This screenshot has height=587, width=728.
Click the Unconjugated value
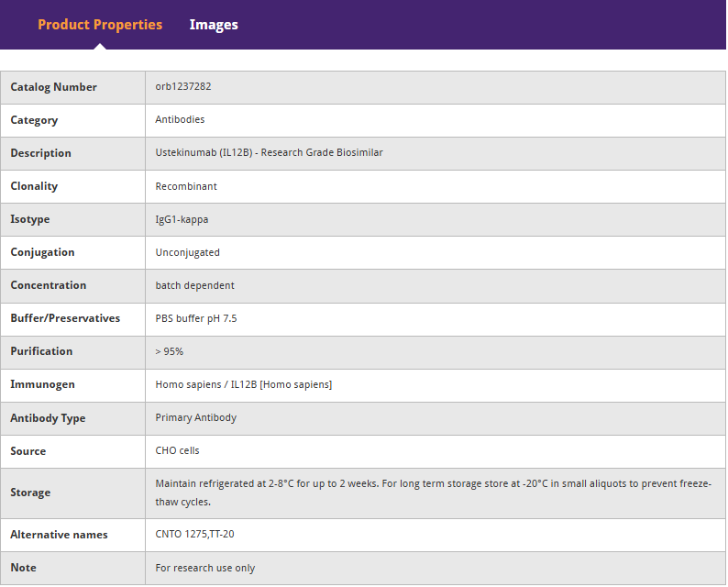coord(187,252)
